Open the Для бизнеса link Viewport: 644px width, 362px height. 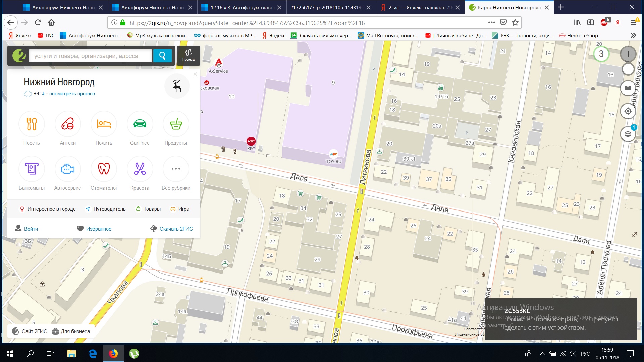coord(71,331)
